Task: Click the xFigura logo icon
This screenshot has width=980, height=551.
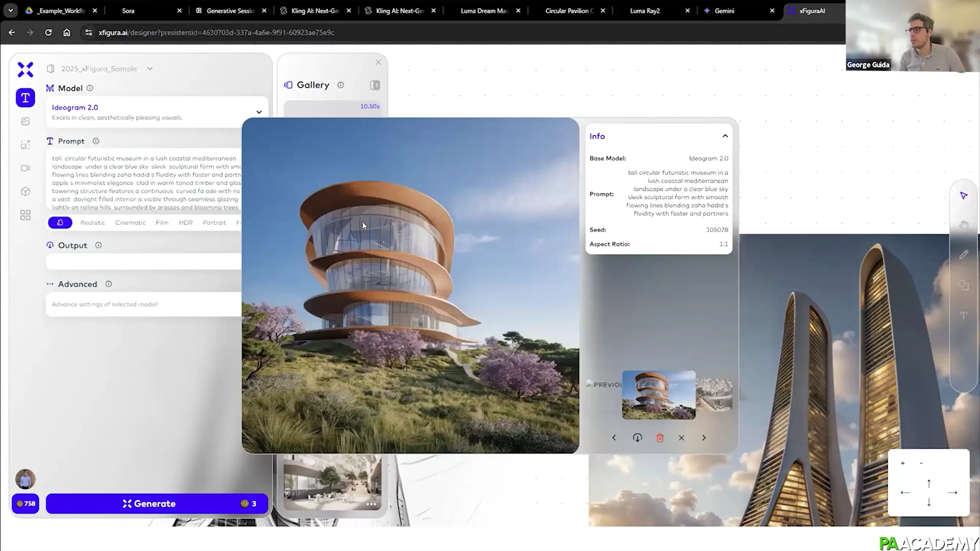Action: 25,70
